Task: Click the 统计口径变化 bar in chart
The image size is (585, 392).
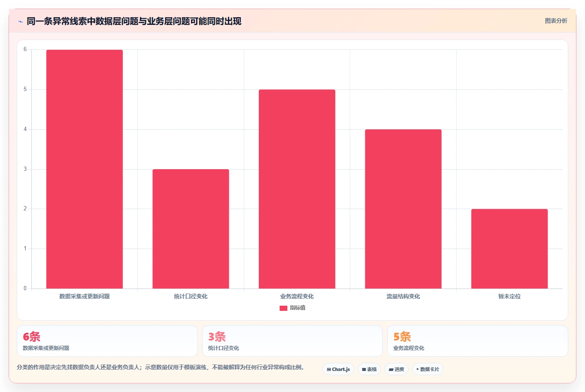Action: tap(191, 229)
